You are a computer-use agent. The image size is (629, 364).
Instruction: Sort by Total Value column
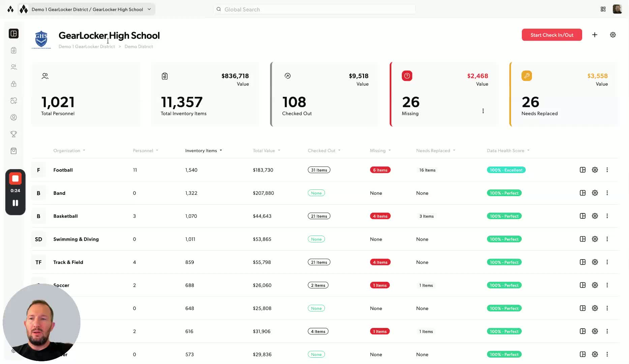266,151
